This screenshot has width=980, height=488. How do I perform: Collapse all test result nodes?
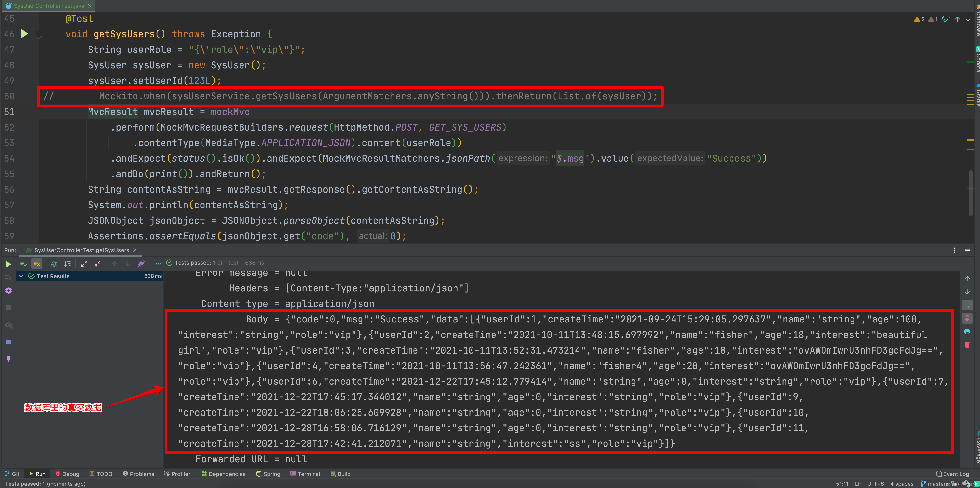point(98,263)
